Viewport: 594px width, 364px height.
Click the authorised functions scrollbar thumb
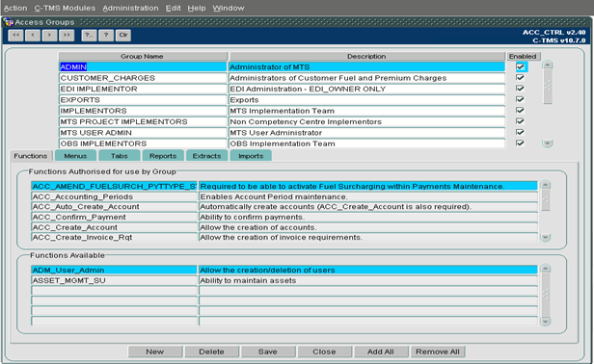point(546,199)
